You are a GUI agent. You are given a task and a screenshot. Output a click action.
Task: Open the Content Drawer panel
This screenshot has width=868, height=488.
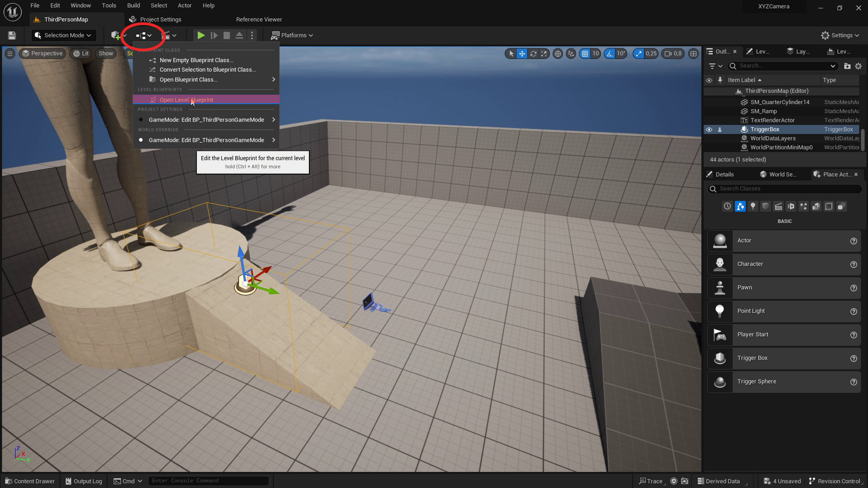29,481
